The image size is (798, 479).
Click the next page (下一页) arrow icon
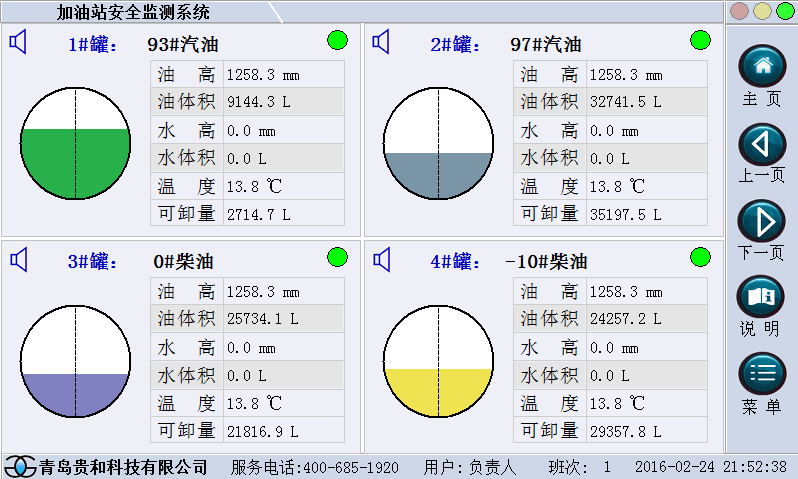pos(762,221)
